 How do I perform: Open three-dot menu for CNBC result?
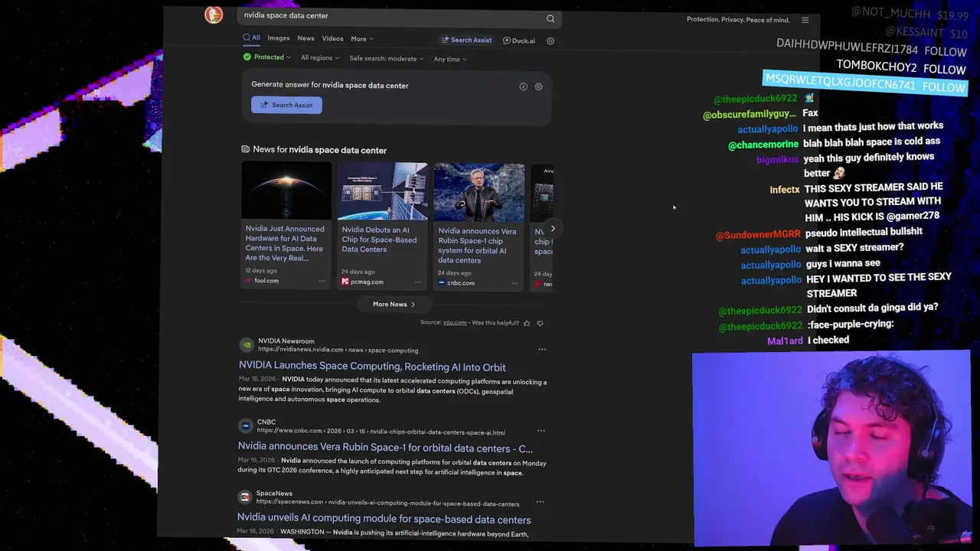point(541,430)
